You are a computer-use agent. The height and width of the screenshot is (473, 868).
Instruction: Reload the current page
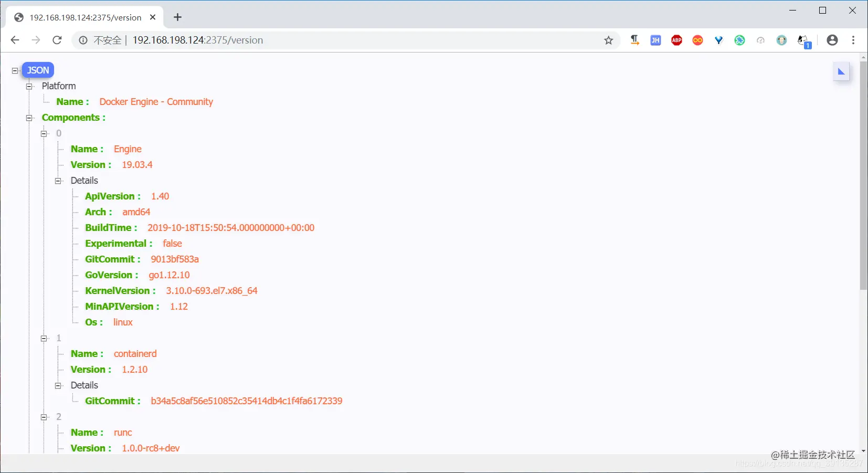pyautogui.click(x=57, y=40)
